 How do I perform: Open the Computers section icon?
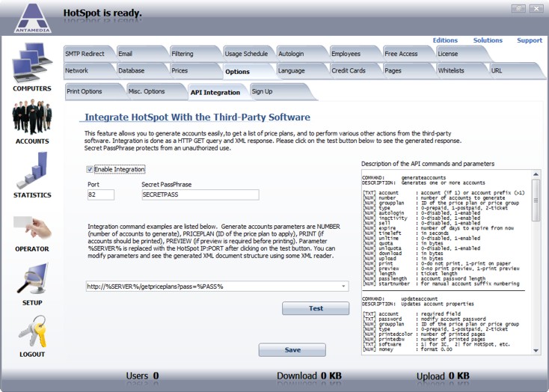tap(32, 62)
